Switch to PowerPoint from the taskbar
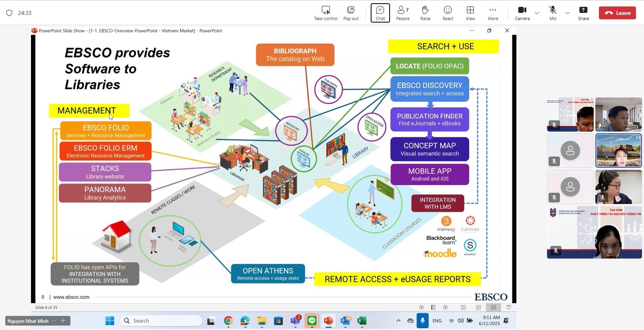The width and height of the screenshot is (644, 330). [x=328, y=321]
